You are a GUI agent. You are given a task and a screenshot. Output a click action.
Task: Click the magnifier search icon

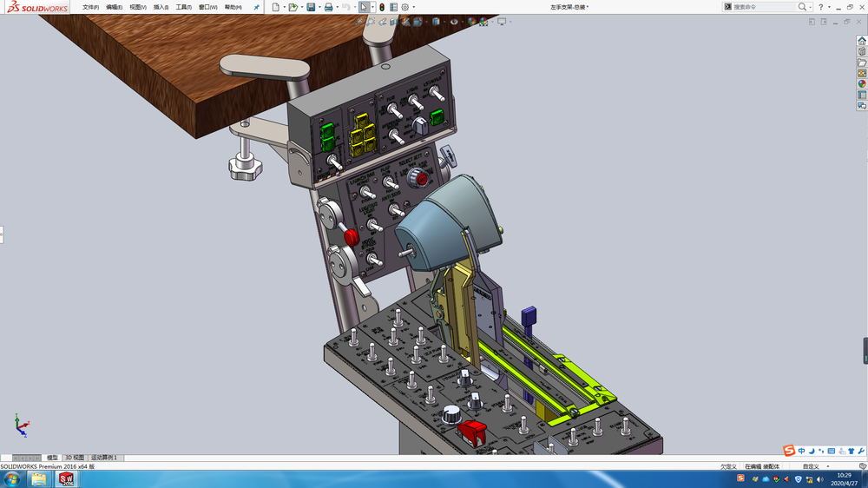tap(801, 7)
